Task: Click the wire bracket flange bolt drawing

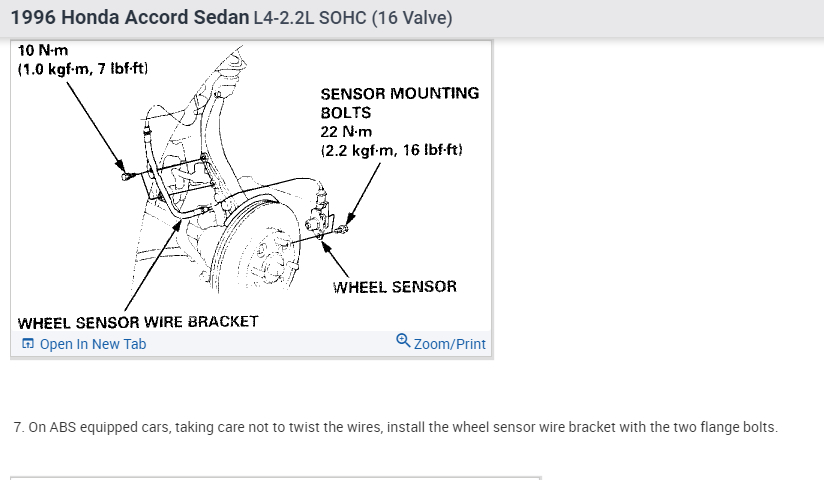Action: click(124, 176)
